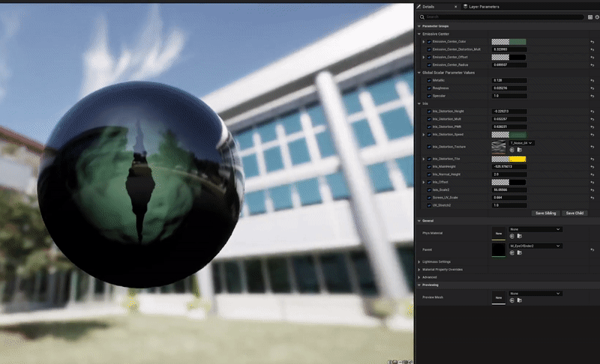Click the Save Sibling button

coord(545,213)
